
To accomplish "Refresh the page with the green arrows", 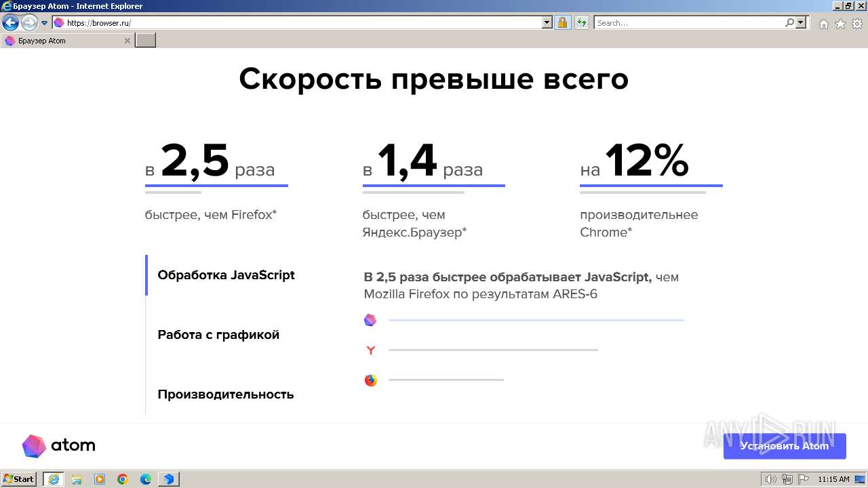I will click(x=581, y=22).
